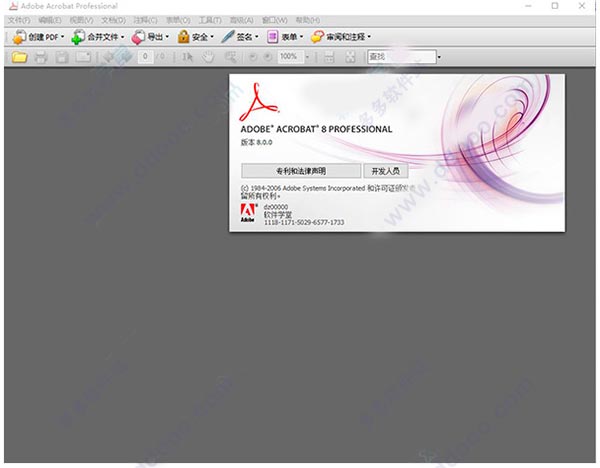Viewport: 600px width, 468px height.
Task: Click the ADOBE ACROBAT 8 PROFESSIONAL title
Action: click(316, 129)
